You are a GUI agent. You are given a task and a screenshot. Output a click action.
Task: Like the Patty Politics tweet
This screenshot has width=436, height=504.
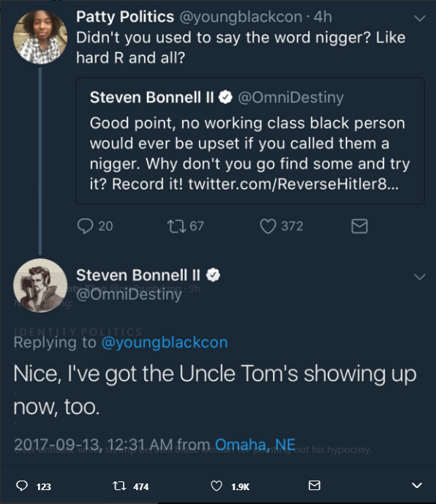[x=268, y=226]
